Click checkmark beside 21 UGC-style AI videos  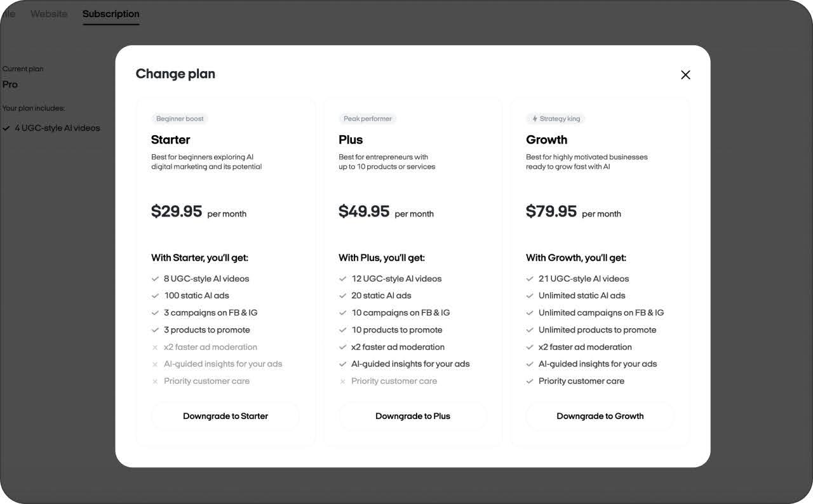coord(530,279)
